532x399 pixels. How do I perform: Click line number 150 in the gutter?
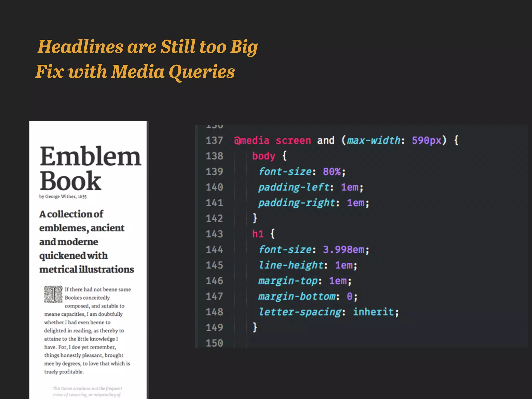(x=214, y=343)
